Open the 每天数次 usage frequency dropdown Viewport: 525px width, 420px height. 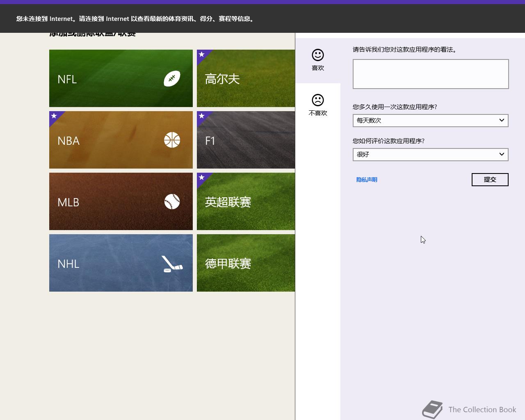pyautogui.click(x=431, y=120)
